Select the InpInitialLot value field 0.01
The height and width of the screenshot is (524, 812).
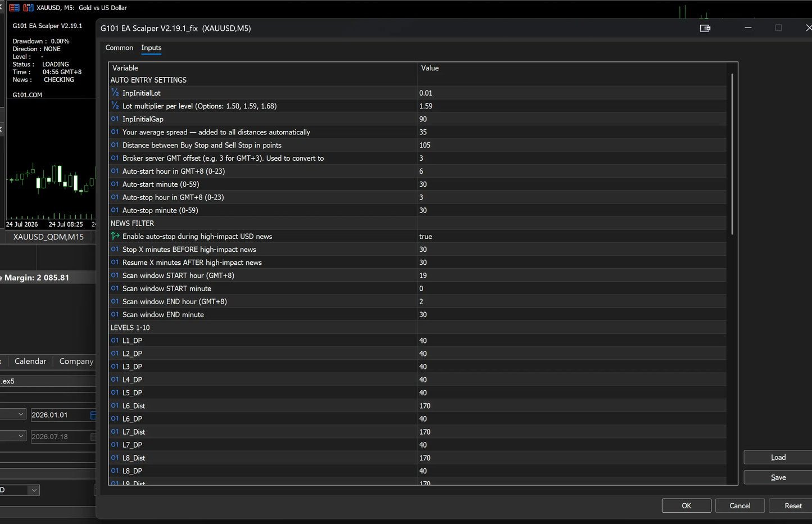coord(571,93)
